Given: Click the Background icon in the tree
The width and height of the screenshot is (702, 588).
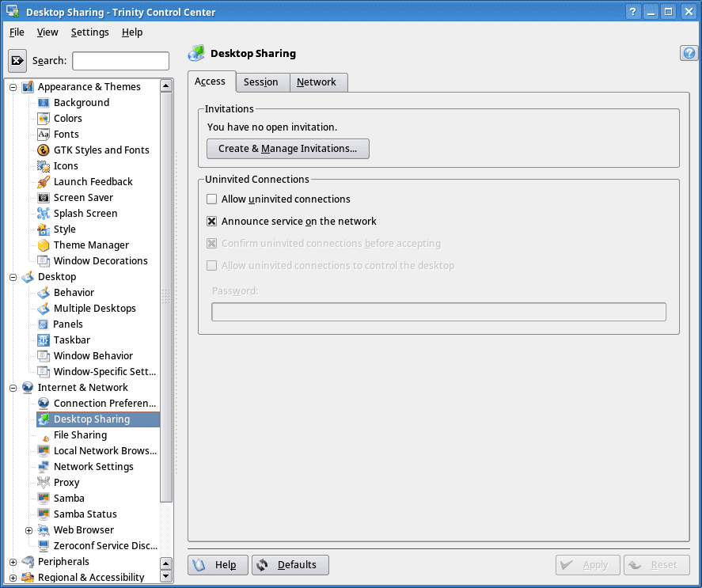Looking at the screenshot, I should coord(44,103).
